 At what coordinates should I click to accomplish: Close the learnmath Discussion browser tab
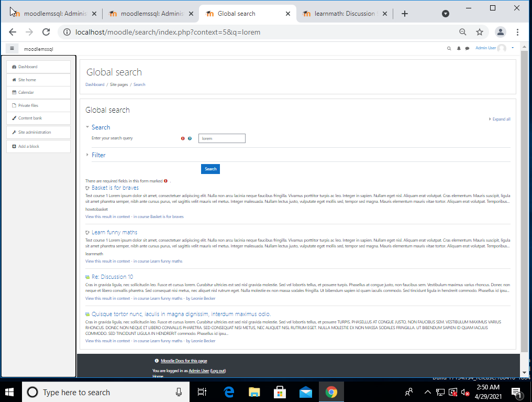(x=385, y=14)
